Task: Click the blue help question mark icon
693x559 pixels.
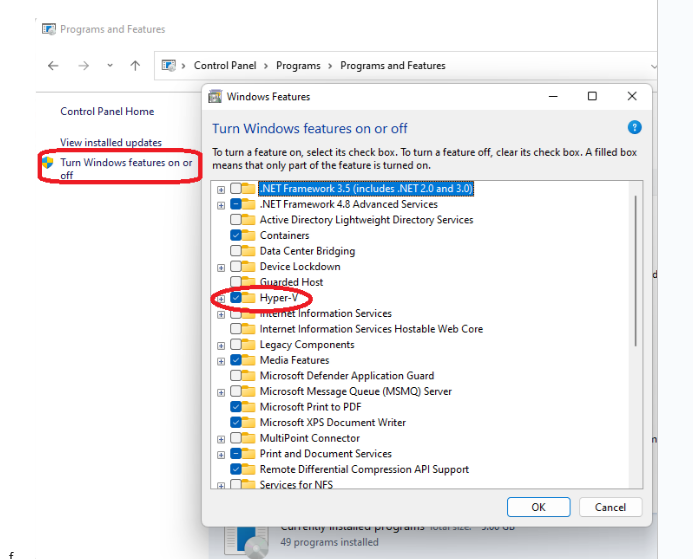Action: (x=634, y=128)
